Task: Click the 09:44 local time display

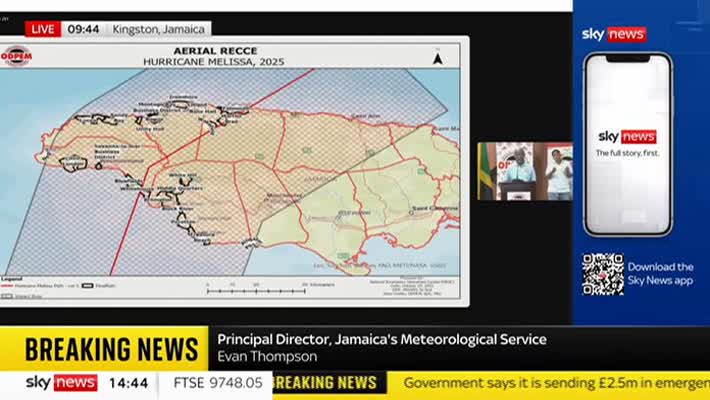Action: pos(83,29)
